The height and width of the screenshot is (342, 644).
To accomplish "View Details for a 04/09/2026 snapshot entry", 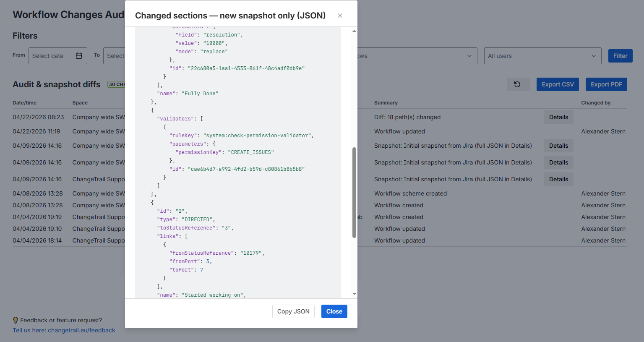I will point(558,146).
